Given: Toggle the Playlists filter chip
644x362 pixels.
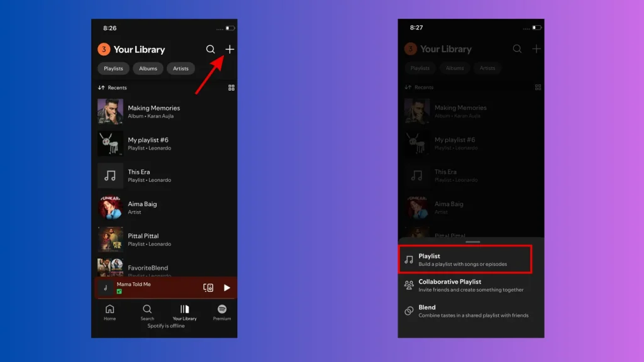Looking at the screenshot, I should tap(113, 69).
